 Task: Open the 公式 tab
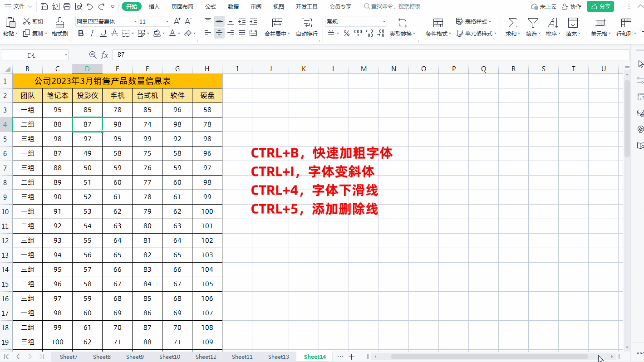(x=211, y=6)
